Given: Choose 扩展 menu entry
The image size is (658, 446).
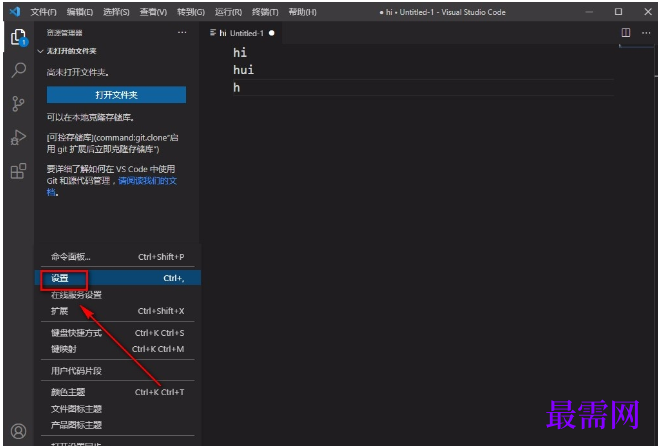Looking at the screenshot, I should pos(118,311).
